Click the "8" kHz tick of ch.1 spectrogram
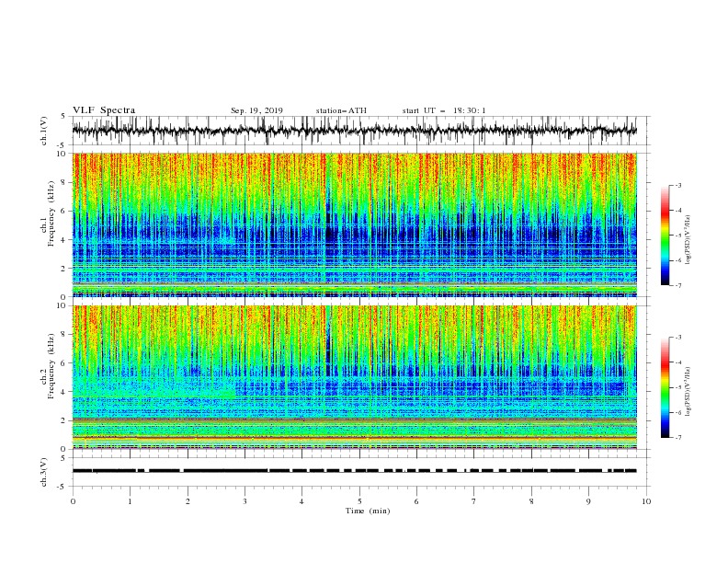Viewport: 728px width, 563px height. point(64,182)
